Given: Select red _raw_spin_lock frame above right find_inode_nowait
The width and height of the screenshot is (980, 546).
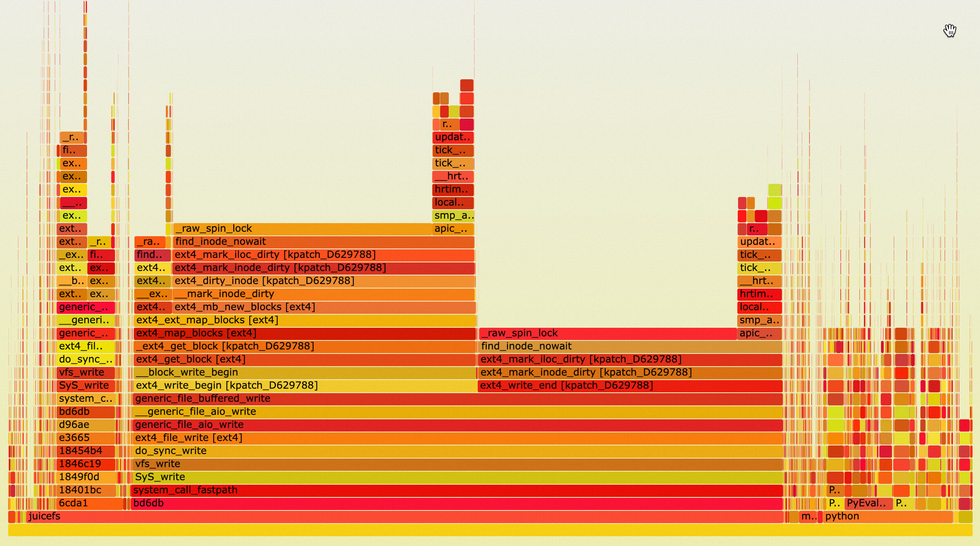Looking at the screenshot, I should click(608, 333).
